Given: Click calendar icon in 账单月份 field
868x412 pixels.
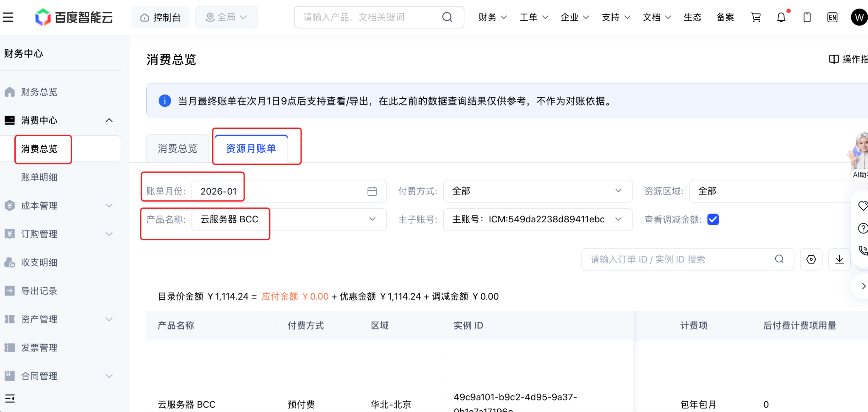Looking at the screenshot, I should (372, 191).
